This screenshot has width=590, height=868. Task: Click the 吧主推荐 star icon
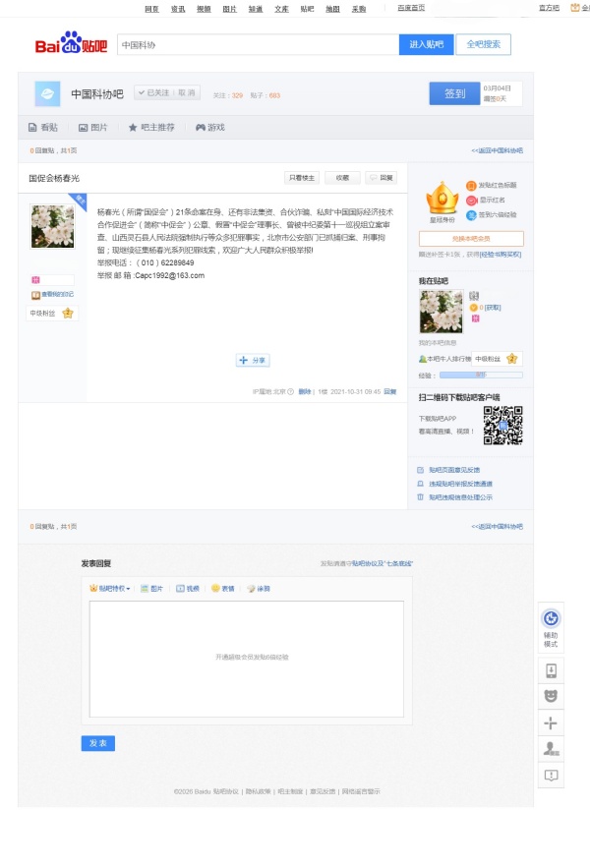click(133, 128)
